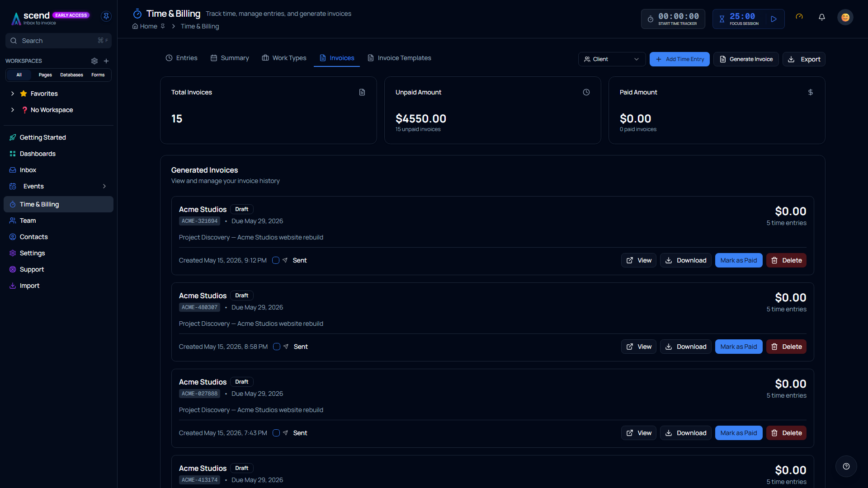
Task: Add a new workspace with plus icon
Action: pos(106,61)
